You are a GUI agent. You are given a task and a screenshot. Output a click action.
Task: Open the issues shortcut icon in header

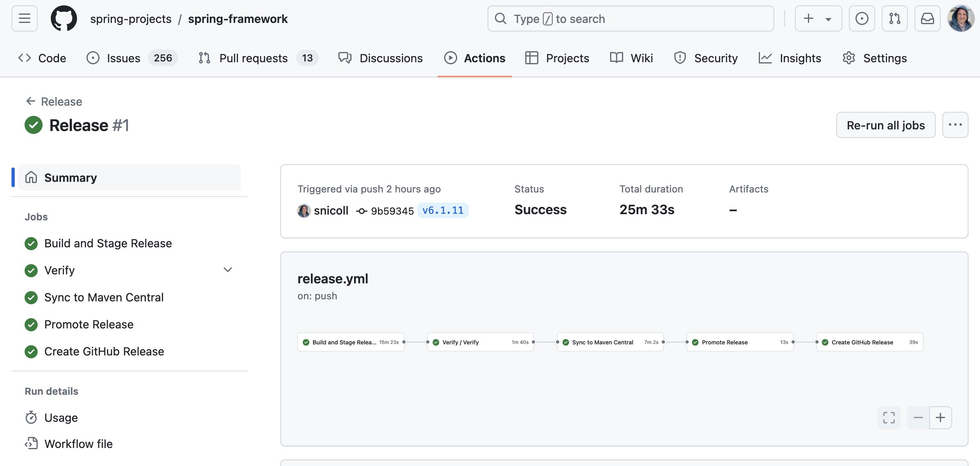click(x=862, y=18)
